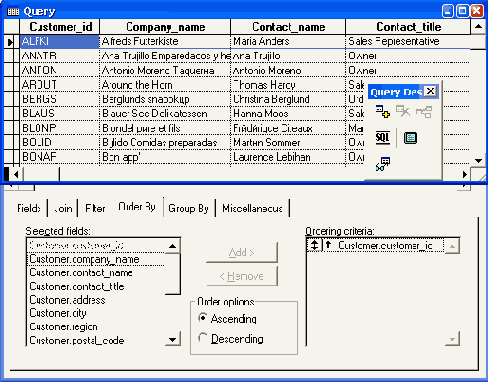Click the Maria Anders contact cell
This screenshot has height=382, width=488.
pyautogui.click(x=288, y=41)
